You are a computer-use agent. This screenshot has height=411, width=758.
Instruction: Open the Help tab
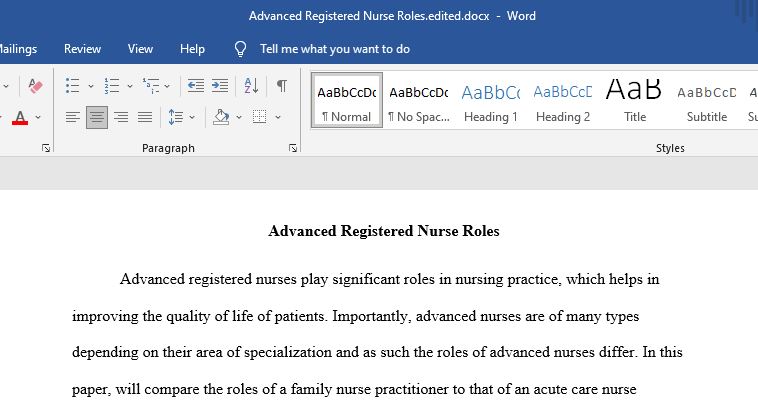click(x=192, y=49)
